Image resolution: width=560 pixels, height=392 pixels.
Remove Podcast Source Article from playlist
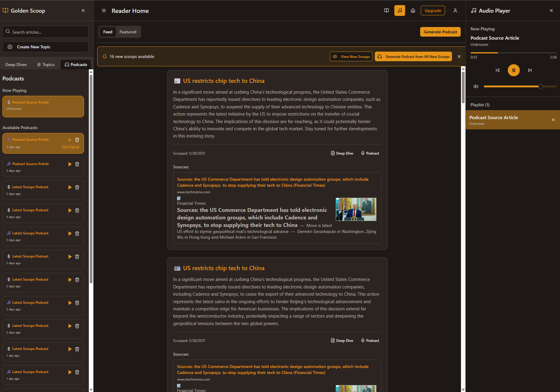point(553,120)
